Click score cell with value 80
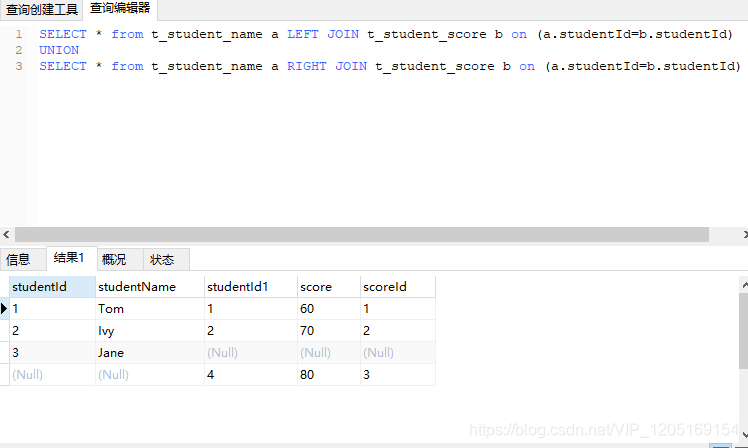Image resolution: width=748 pixels, height=448 pixels. point(329,375)
